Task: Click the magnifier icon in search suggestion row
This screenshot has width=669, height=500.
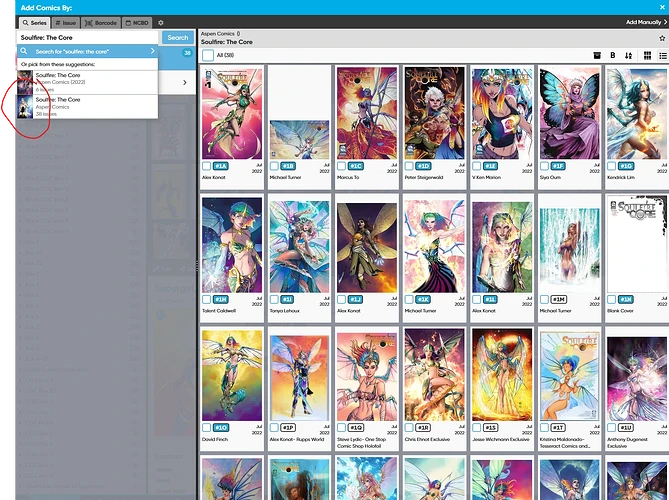Action: pos(24,51)
